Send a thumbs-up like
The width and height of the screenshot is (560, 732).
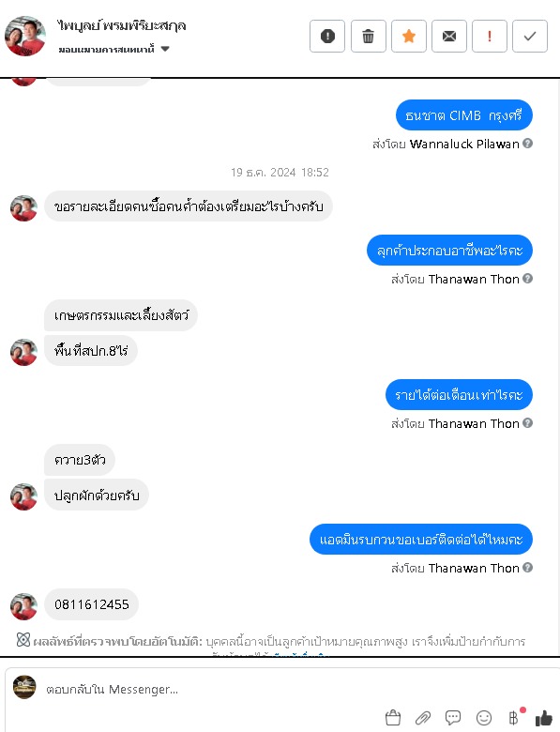[544, 718]
